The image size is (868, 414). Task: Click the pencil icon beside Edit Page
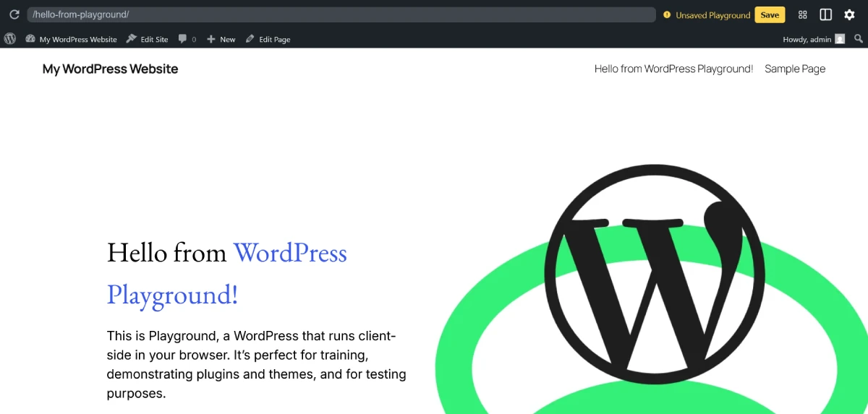click(x=250, y=39)
